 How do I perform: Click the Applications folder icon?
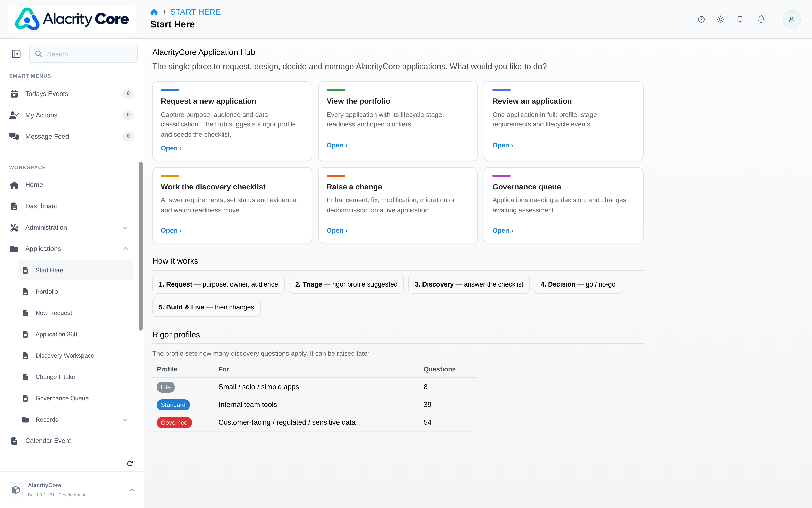[14, 249]
